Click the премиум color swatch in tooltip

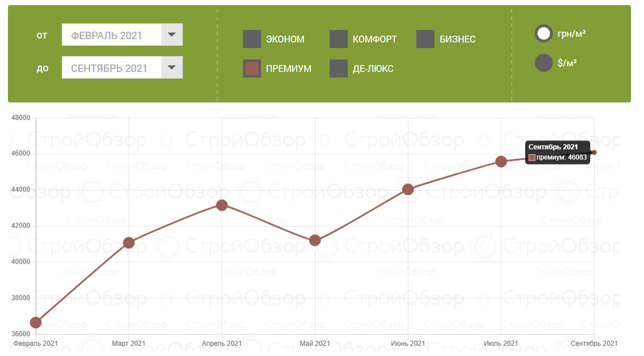532,157
